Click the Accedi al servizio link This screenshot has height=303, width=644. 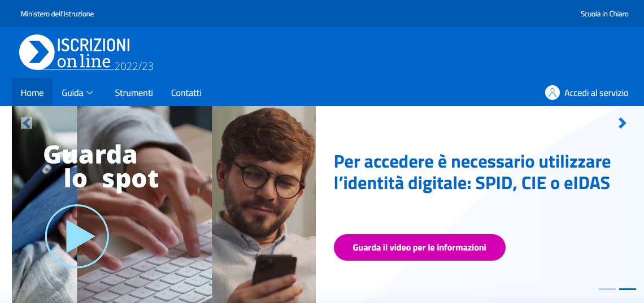click(x=596, y=93)
